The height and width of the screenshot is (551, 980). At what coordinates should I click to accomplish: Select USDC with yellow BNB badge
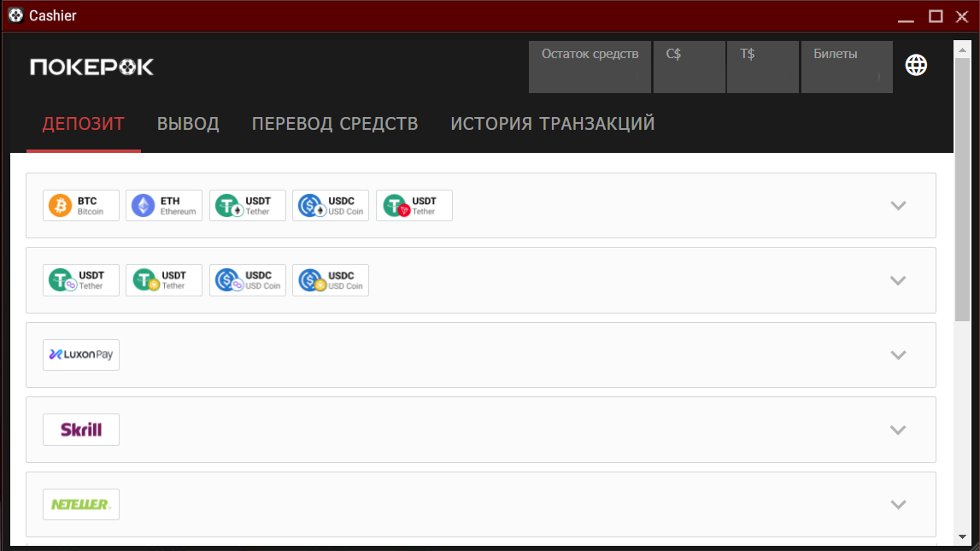click(x=331, y=280)
